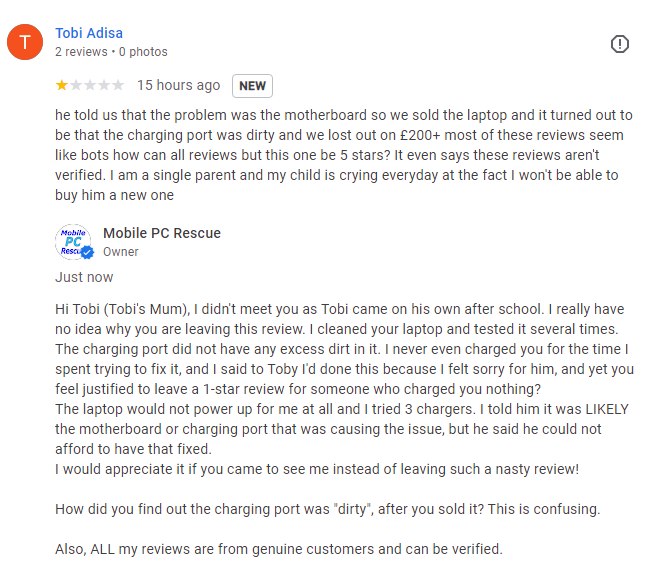The image size is (660, 574).
Task: Click the second empty rating star
Action: 76,86
